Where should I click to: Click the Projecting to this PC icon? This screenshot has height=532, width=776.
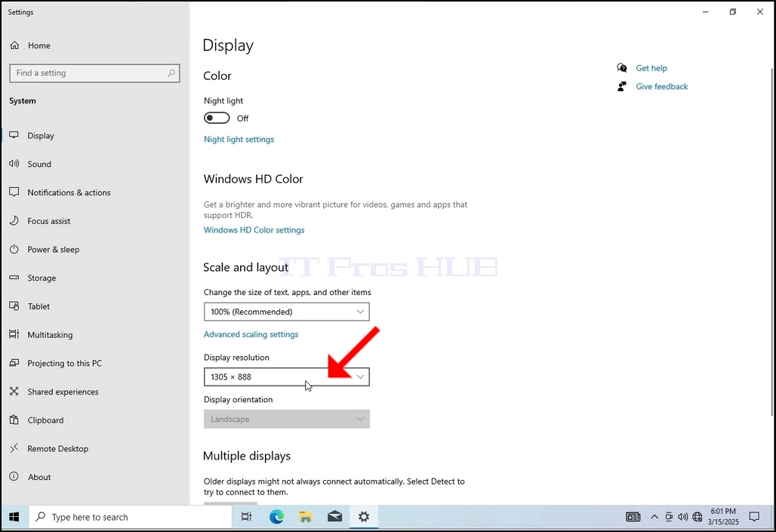(14, 363)
